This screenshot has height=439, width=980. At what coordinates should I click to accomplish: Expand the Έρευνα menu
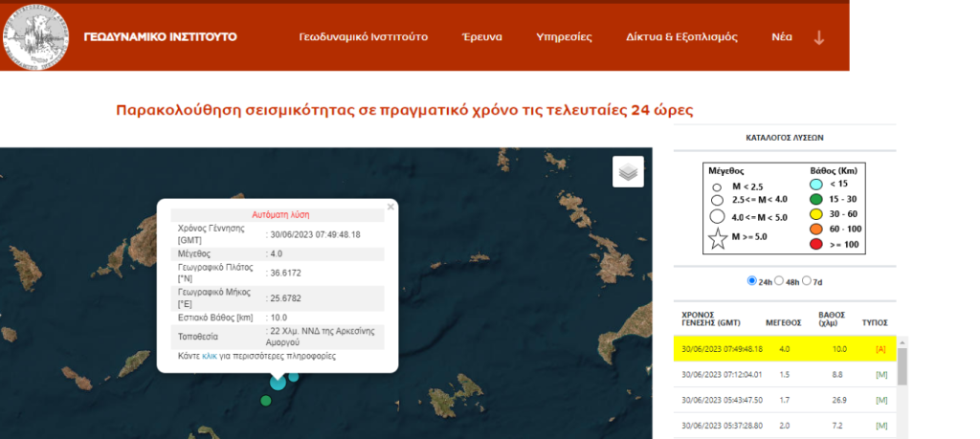483,37
